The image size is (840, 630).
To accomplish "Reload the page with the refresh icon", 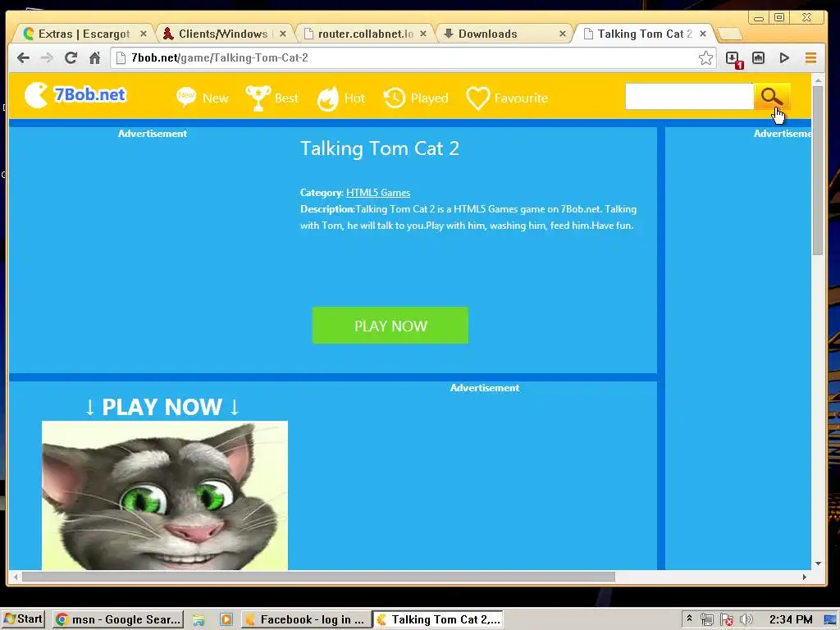I will (x=71, y=58).
